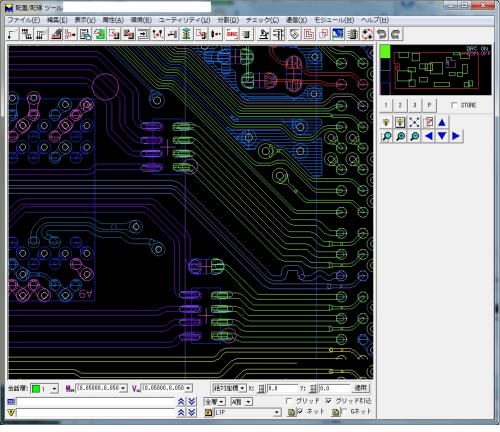Viewport: 500px width, 432px height.
Task: Click the green active layer color swatch
Action: [36, 389]
